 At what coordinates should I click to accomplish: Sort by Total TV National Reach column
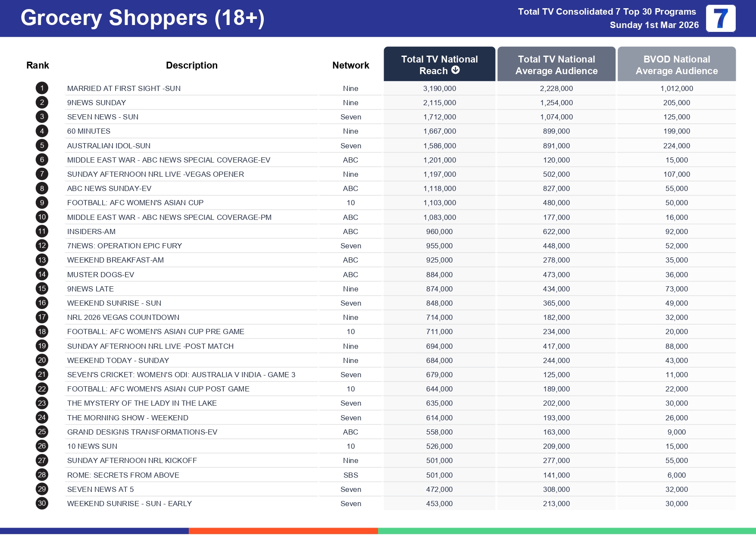coord(439,64)
